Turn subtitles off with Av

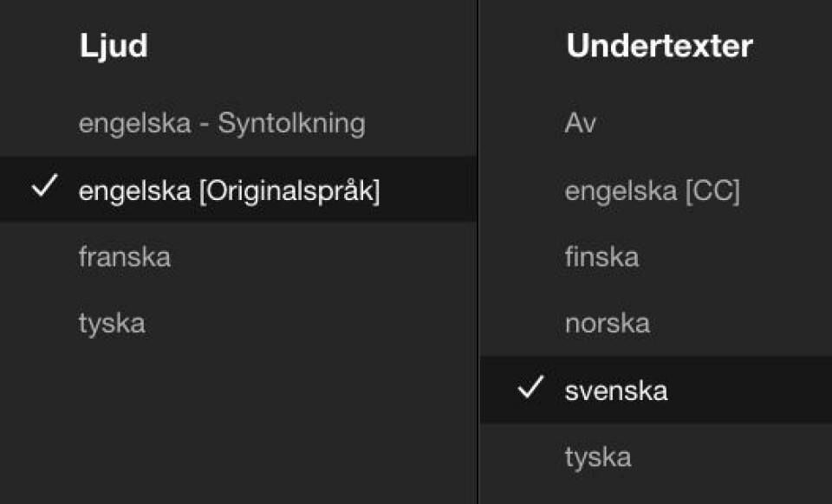580,123
